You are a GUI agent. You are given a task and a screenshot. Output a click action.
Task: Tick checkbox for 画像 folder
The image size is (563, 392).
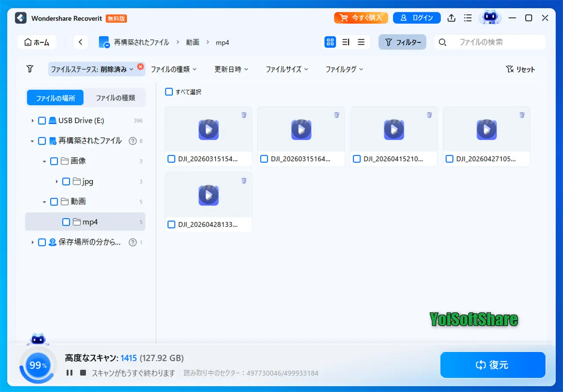click(54, 161)
